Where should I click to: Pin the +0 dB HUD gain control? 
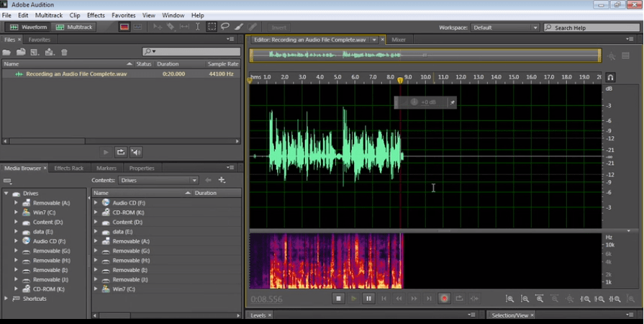[452, 102]
